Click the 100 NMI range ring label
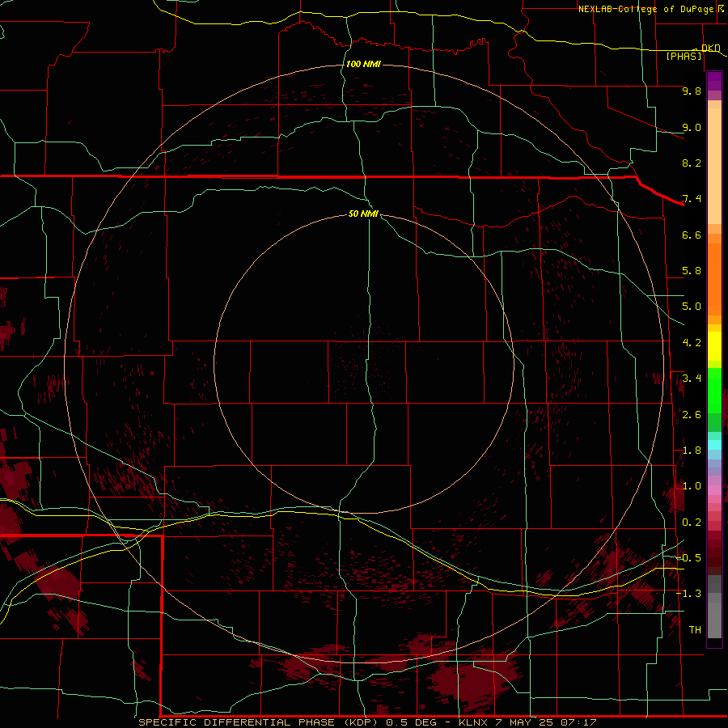This screenshot has width=728, height=728. pos(363,64)
